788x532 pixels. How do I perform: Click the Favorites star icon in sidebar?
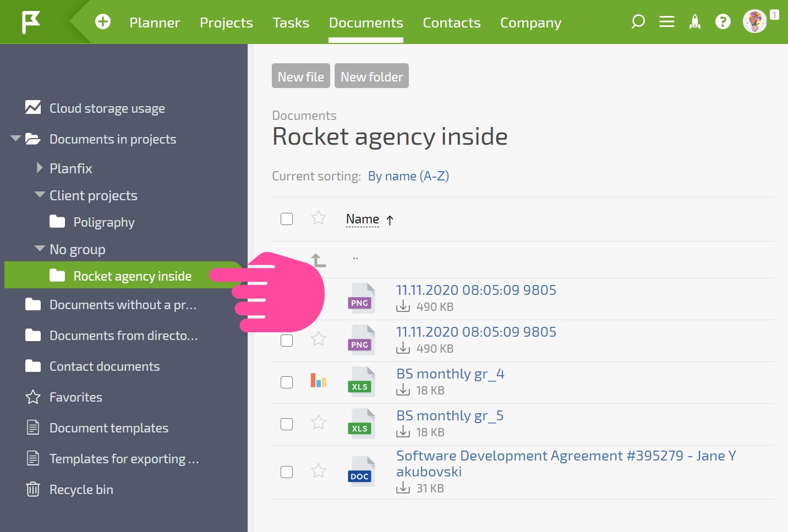point(33,397)
